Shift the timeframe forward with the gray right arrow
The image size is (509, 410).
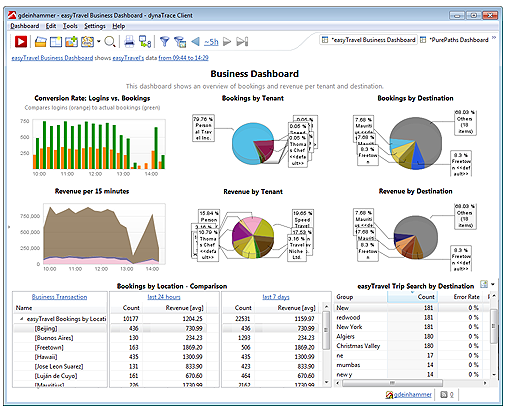point(227,42)
